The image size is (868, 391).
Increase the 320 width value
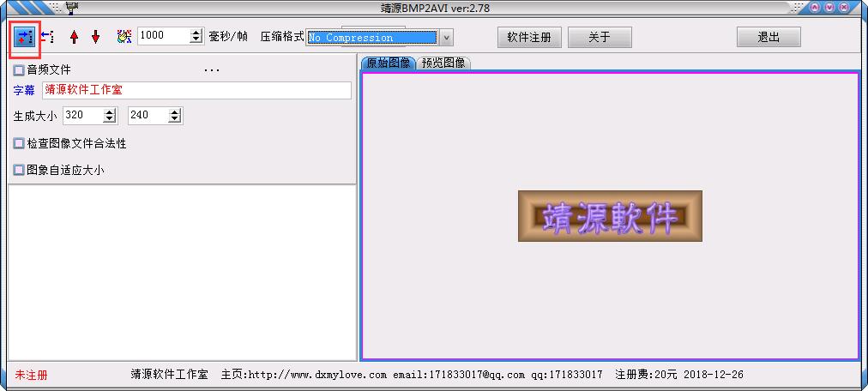pos(110,111)
